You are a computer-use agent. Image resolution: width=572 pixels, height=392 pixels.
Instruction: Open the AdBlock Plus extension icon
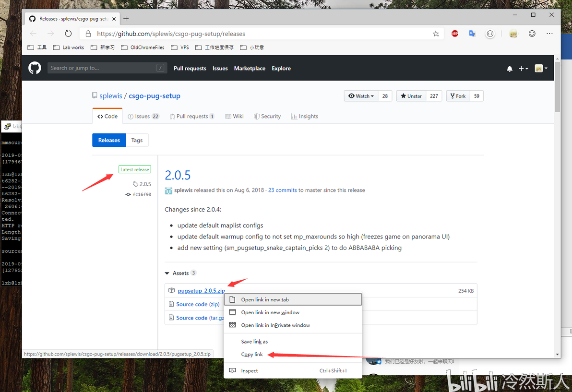(x=455, y=34)
